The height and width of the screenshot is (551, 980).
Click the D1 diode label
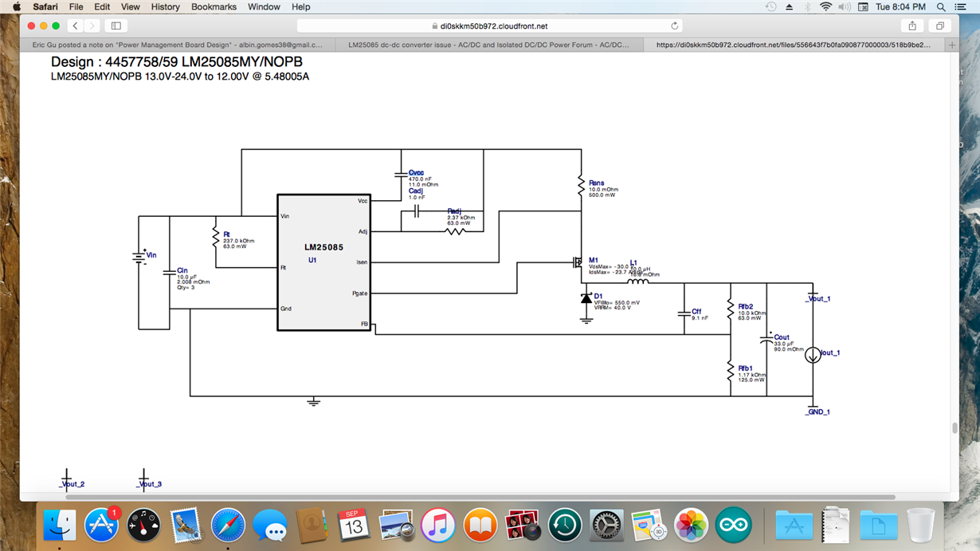click(598, 296)
